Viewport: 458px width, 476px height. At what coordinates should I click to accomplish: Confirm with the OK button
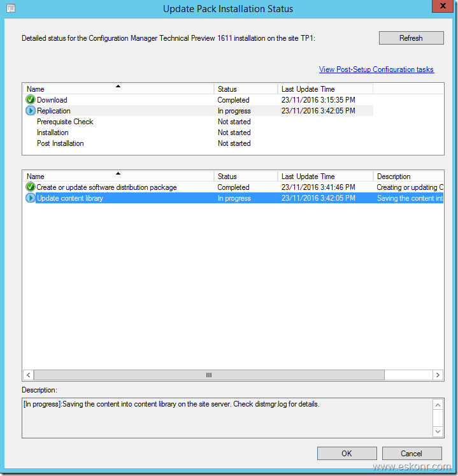[x=347, y=453]
